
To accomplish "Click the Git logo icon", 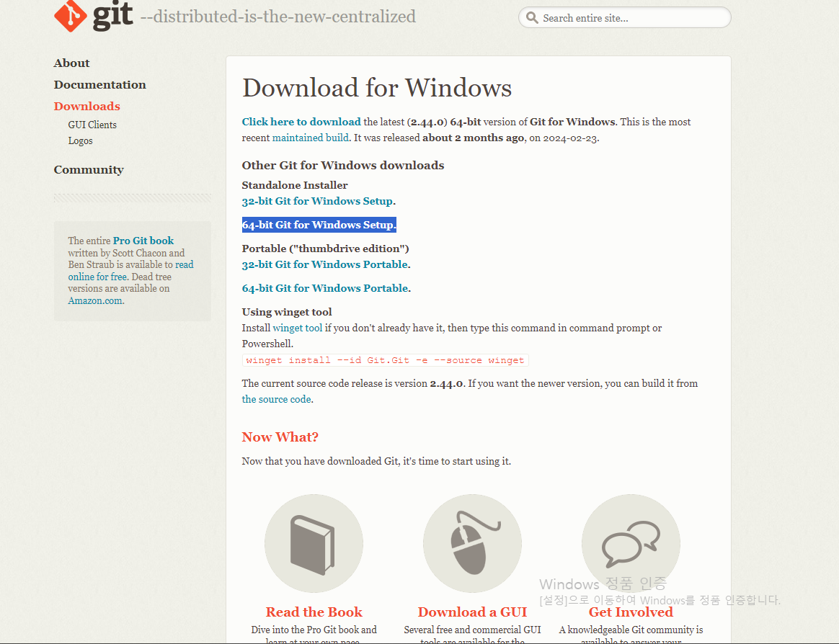I will tap(70, 16).
